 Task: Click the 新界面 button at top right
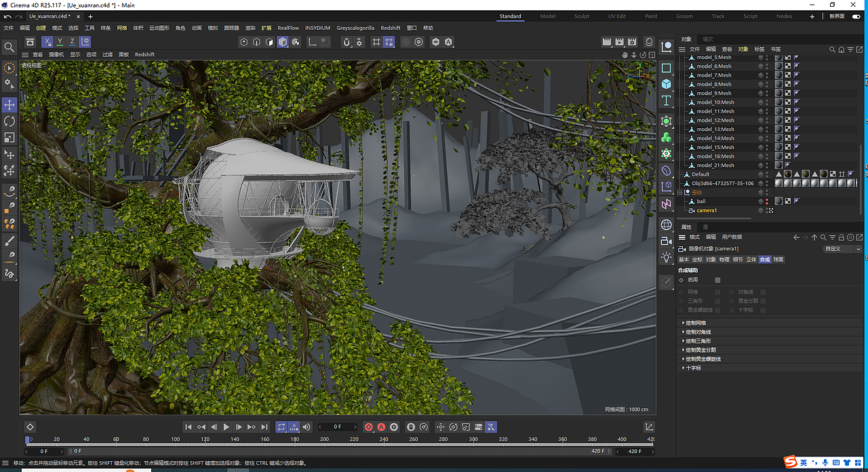point(837,16)
